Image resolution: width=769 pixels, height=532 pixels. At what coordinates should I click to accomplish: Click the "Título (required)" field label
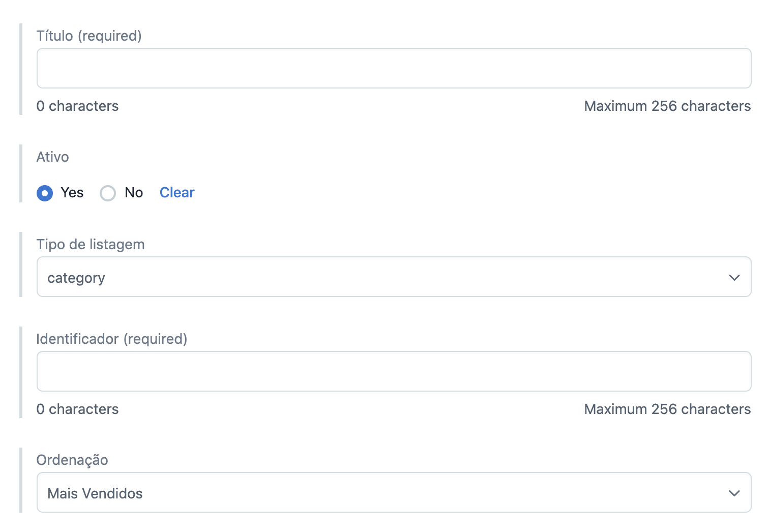click(89, 36)
